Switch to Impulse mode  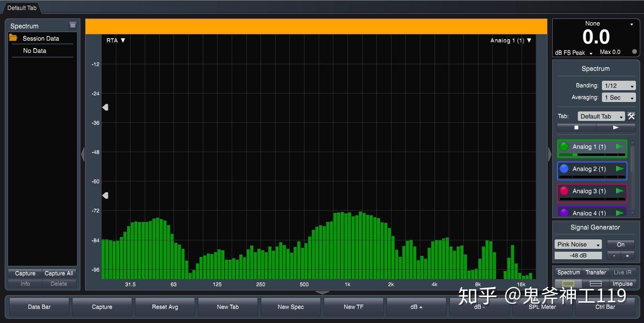622,284
